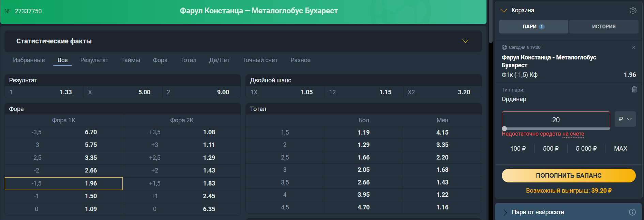The height and width of the screenshot is (220, 644).
Task: Open the ₽ currency dropdown
Action: pyautogui.click(x=625, y=119)
